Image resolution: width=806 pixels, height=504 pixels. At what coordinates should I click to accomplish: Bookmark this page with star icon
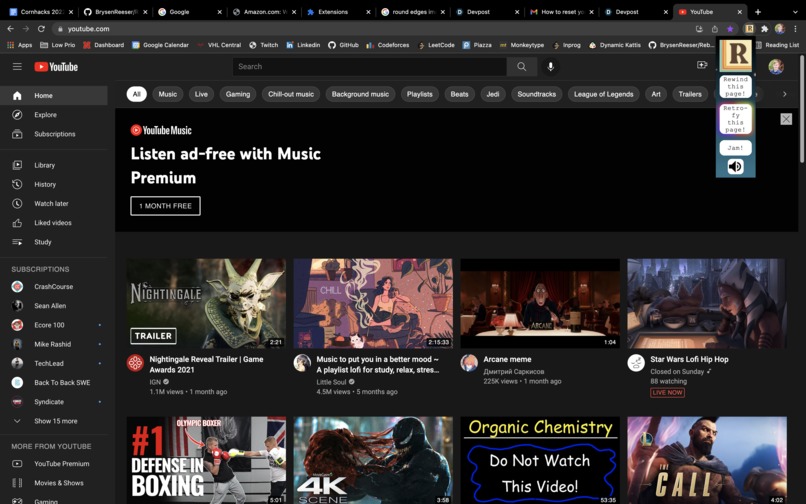[729, 29]
